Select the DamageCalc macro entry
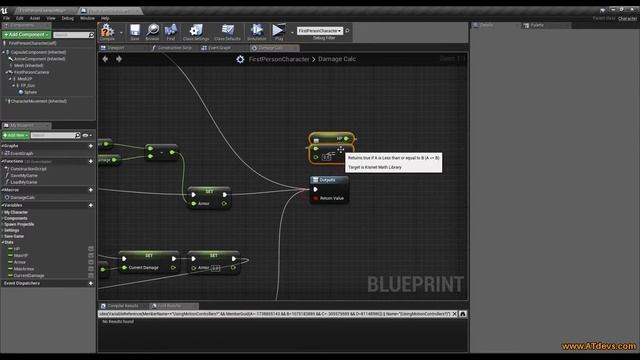640x360 pixels. coord(22,198)
